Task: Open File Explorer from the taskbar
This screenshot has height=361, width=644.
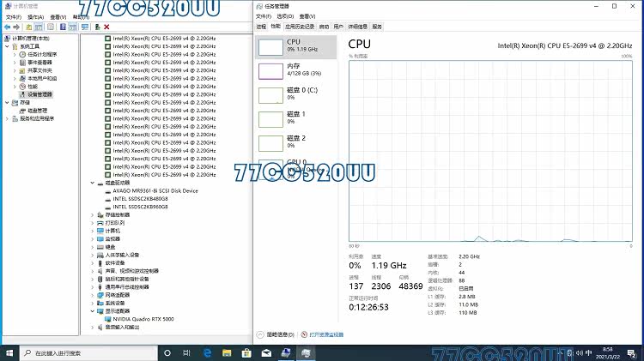Action: 227,352
